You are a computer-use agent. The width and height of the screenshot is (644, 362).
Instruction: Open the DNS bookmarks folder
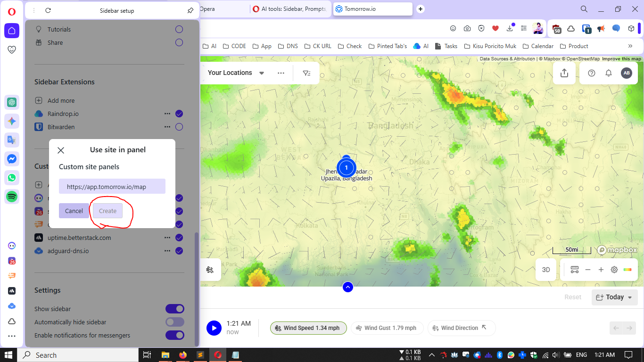point(288,46)
